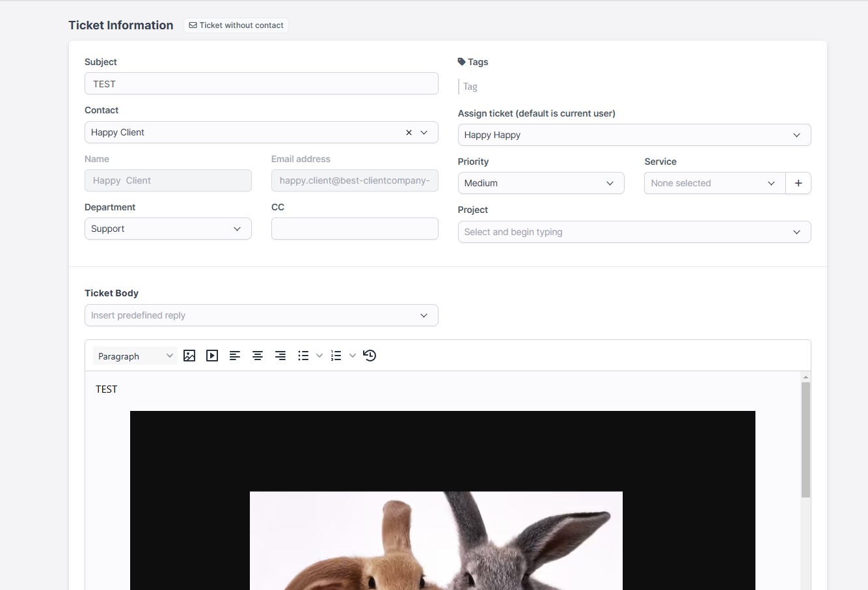The height and width of the screenshot is (590, 868).
Task: Click the Ticket Body label
Action: 111,293
